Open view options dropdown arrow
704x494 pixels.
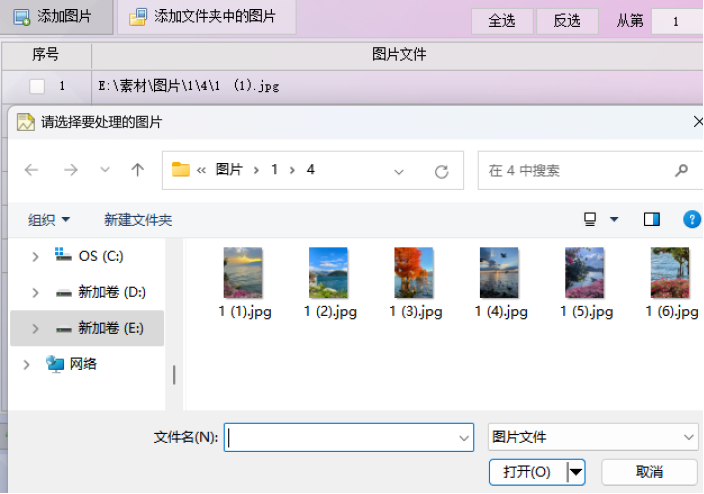614,219
